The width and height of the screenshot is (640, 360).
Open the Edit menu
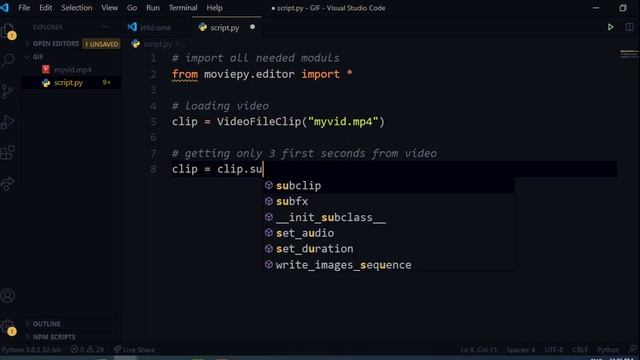tap(45, 7)
